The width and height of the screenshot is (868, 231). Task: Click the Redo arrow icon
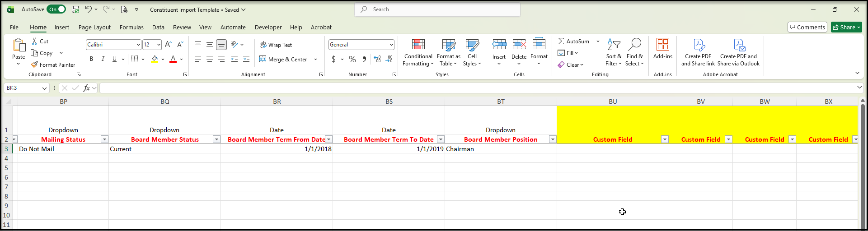pyautogui.click(x=106, y=9)
